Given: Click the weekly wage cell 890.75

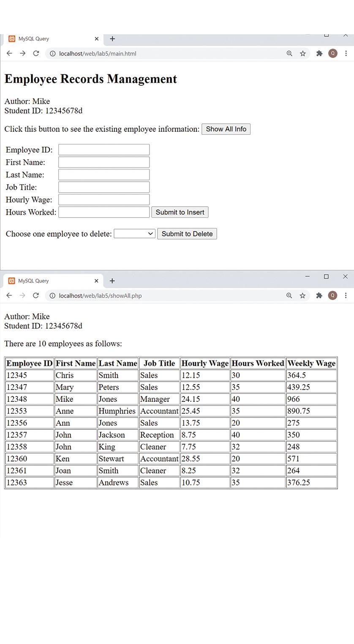Looking at the screenshot, I should [311, 411].
